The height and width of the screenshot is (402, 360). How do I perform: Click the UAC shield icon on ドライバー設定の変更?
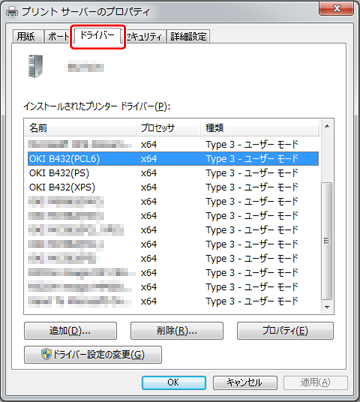tap(46, 354)
